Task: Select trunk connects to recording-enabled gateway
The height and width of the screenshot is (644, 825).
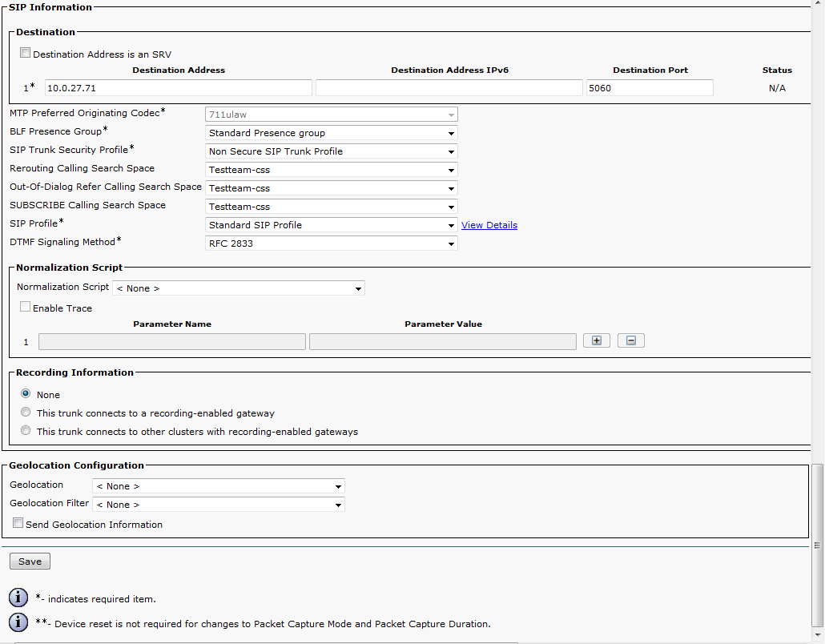Action: pyautogui.click(x=26, y=413)
